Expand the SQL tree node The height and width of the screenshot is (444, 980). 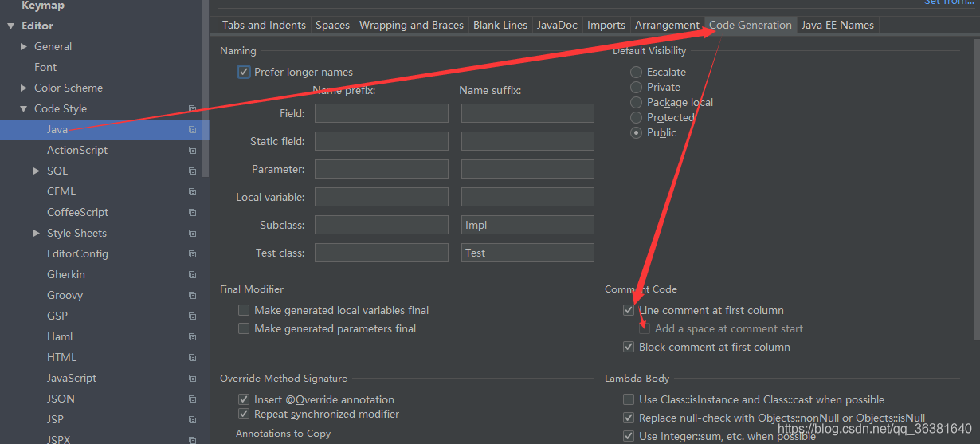tap(37, 171)
